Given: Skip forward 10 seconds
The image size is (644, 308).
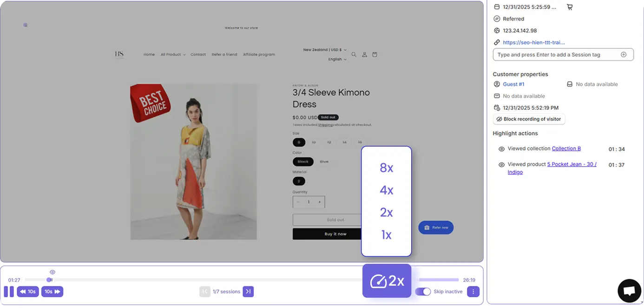Looking at the screenshot, I should [x=52, y=292].
